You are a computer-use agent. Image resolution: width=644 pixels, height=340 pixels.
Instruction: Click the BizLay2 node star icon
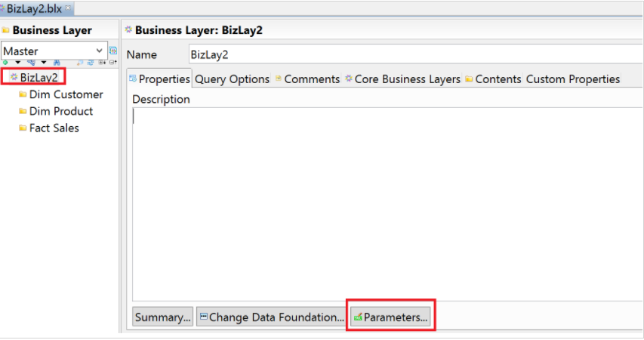point(14,77)
